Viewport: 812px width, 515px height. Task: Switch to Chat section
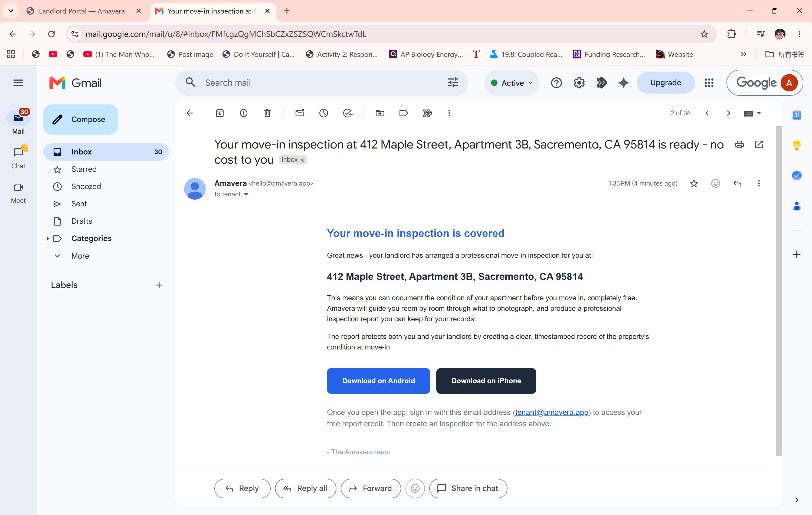click(x=18, y=157)
